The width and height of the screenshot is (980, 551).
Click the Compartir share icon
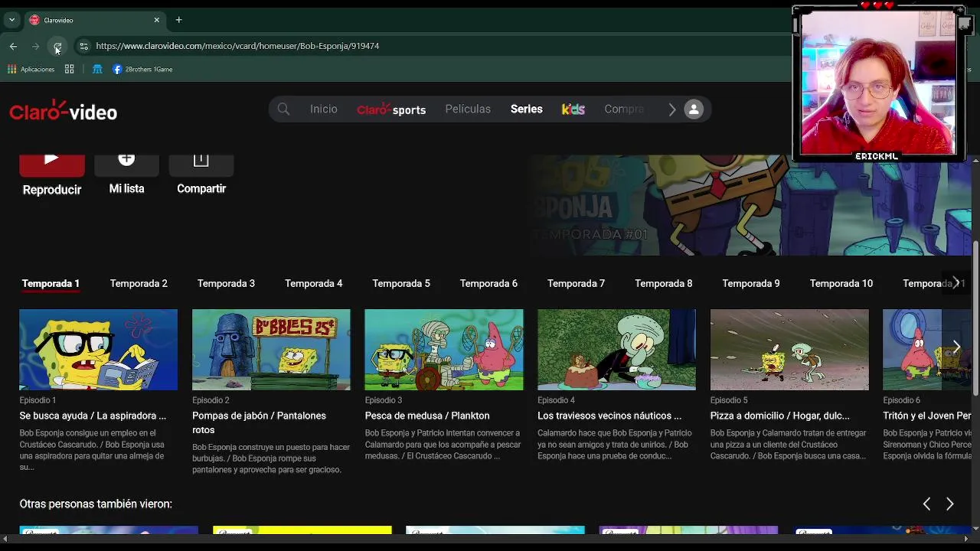pyautogui.click(x=201, y=165)
